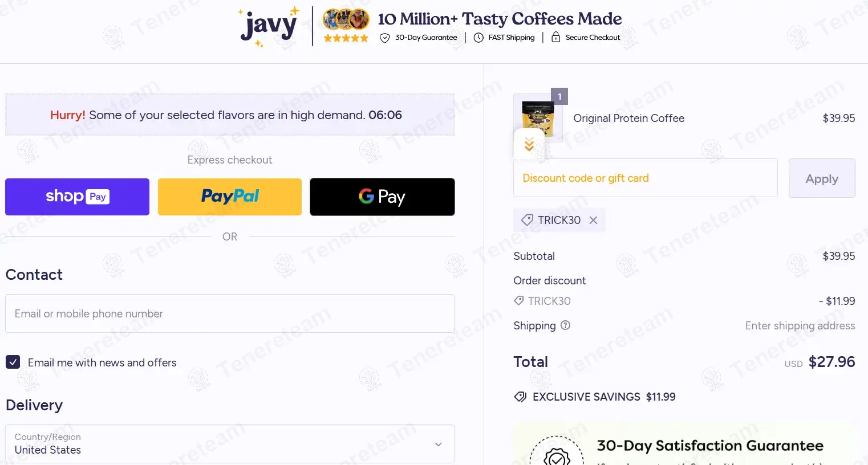Click the shipping help question mark icon
868x465 pixels.
tap(565, 325)
